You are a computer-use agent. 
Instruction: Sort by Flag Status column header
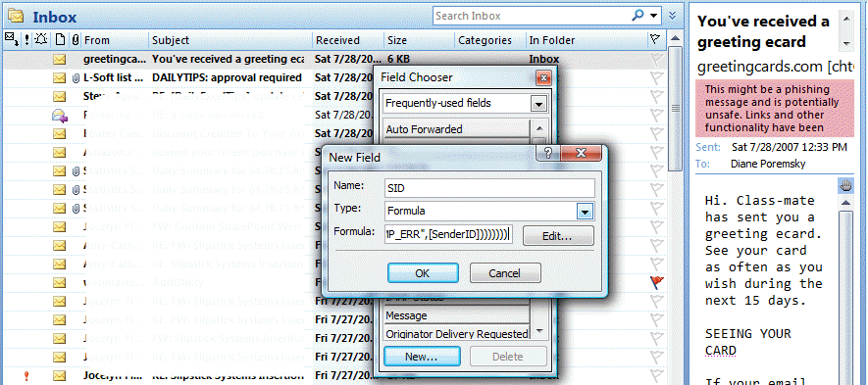coord(655,39)
